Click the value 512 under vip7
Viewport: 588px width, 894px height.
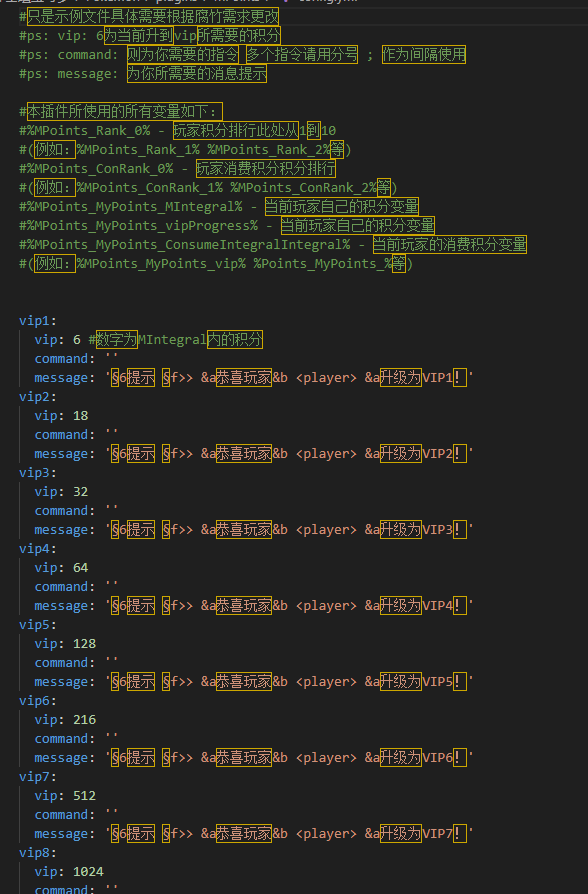[x=84, y=795]
